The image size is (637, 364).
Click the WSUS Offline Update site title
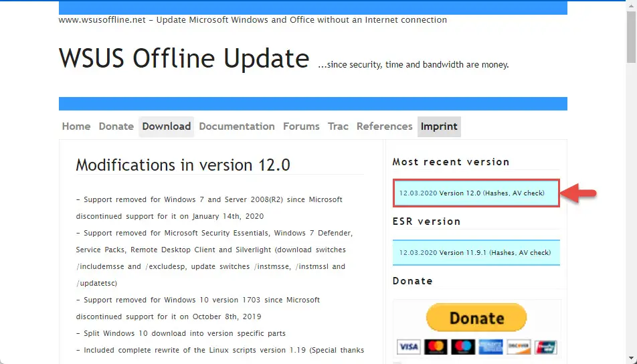[184, 58]
